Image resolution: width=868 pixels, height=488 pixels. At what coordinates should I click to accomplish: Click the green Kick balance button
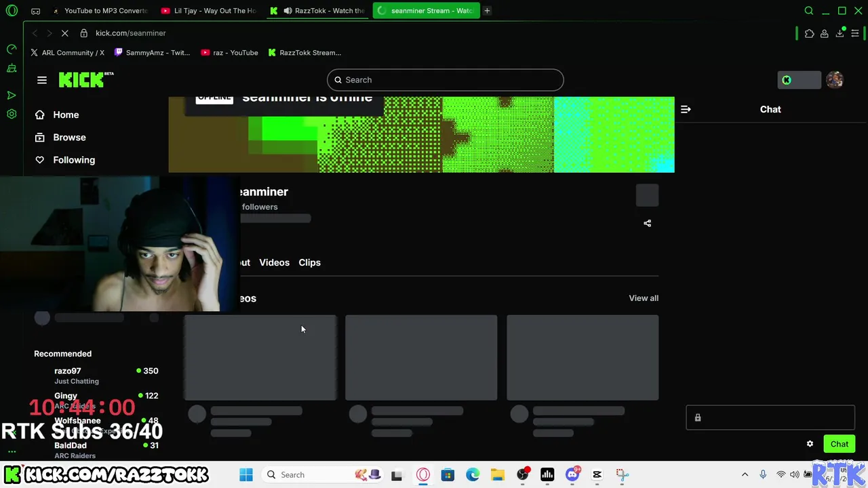[x=799, y=80]
